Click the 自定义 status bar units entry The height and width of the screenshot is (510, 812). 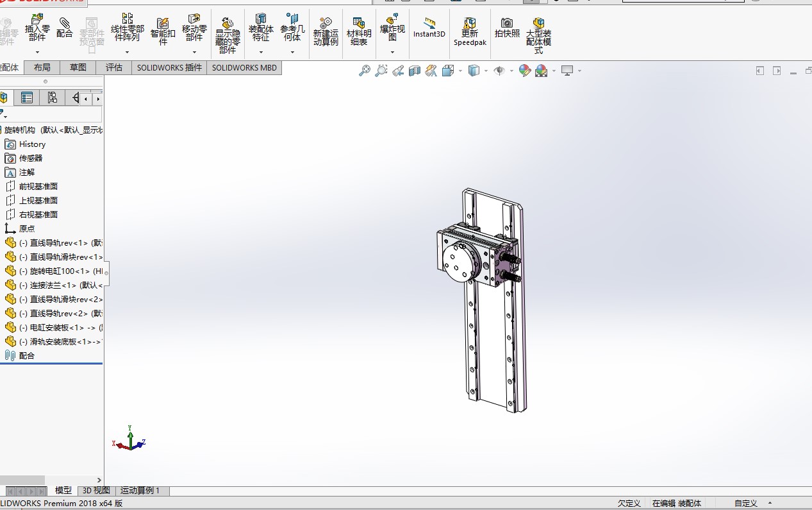coord(746,504)
